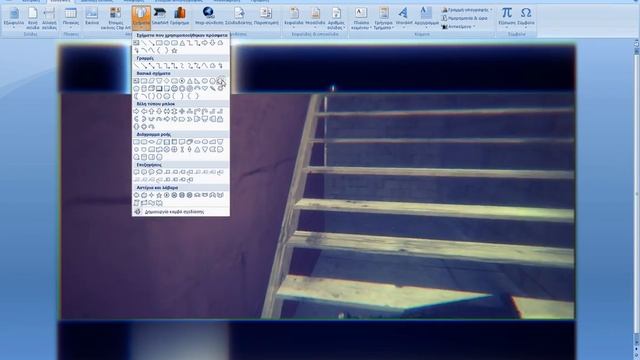Select the trapezoid in Βασικά σχήματα

click(159, 81)
